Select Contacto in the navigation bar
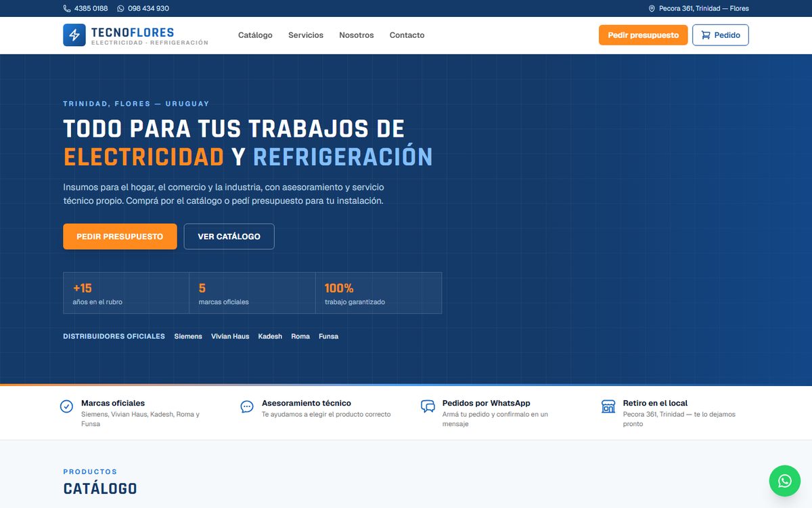 tap(407, 35)
